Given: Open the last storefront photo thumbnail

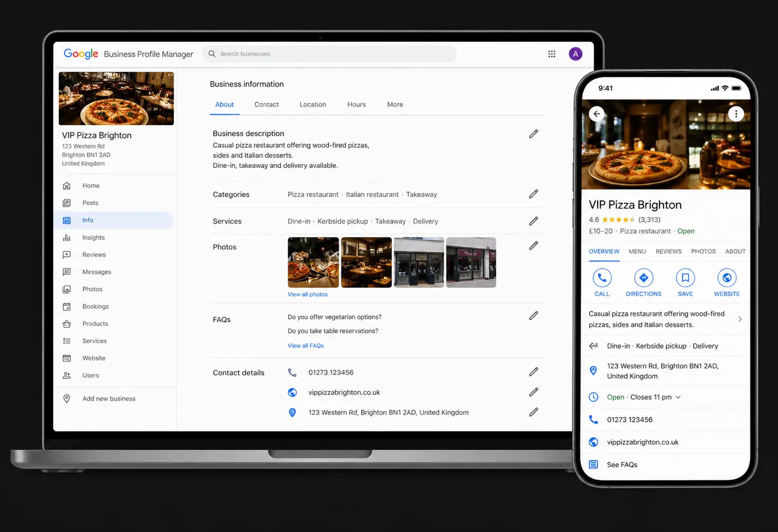Looking at the screenshot, I should pyautogui.click(x=471, y=262).
